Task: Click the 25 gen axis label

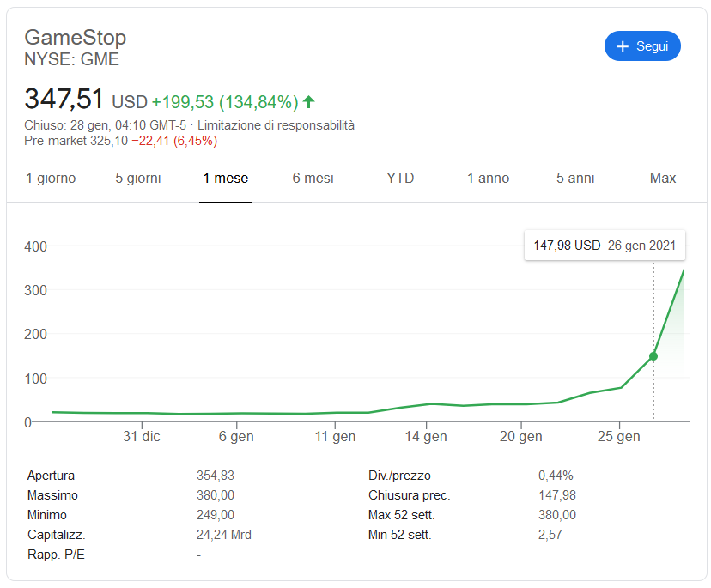Action: click(x=618, y=437)
